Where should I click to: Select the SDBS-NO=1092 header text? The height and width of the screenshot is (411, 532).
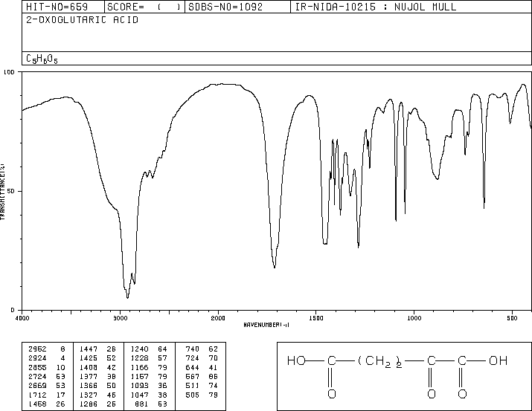(225, 7)
